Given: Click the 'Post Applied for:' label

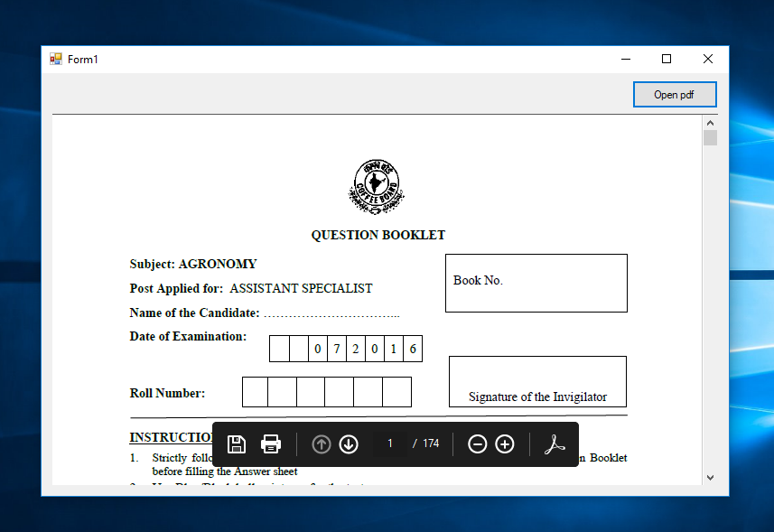Looking at the screenshot, I should (x=176, y=288).
